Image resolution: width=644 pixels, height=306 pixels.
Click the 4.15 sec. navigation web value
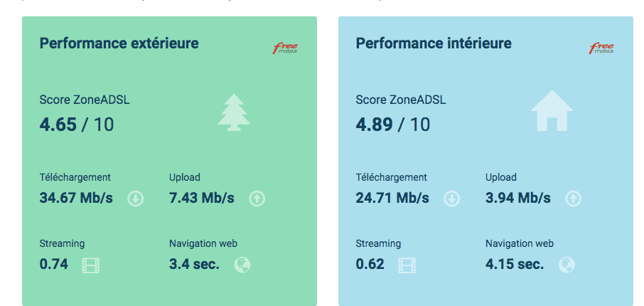(x=515, y=265)
